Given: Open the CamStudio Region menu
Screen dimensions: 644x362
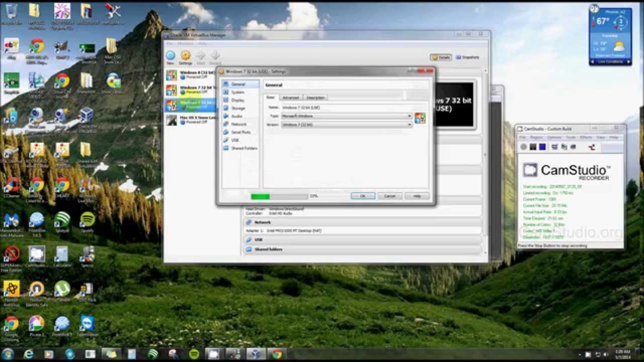Looking at the screenshot, I should pyautogui.click(x=536, y=137).
